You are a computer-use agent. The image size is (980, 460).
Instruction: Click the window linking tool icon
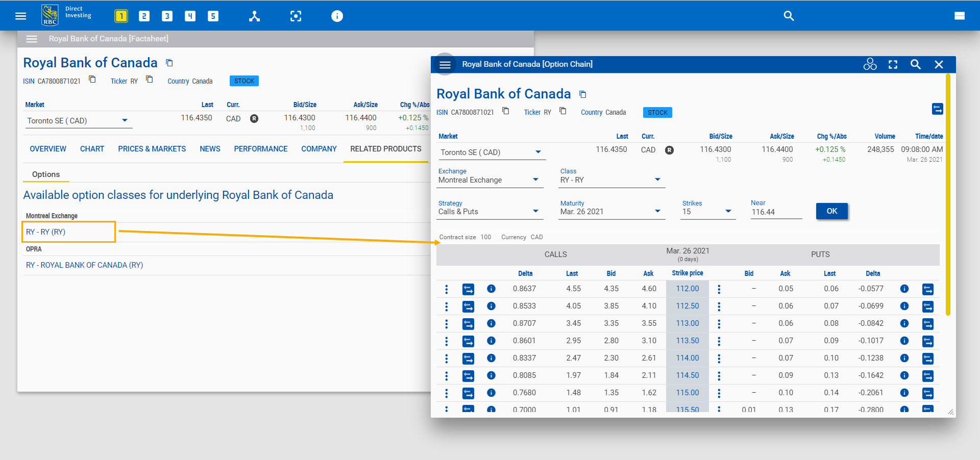click(x=254, y=16)
